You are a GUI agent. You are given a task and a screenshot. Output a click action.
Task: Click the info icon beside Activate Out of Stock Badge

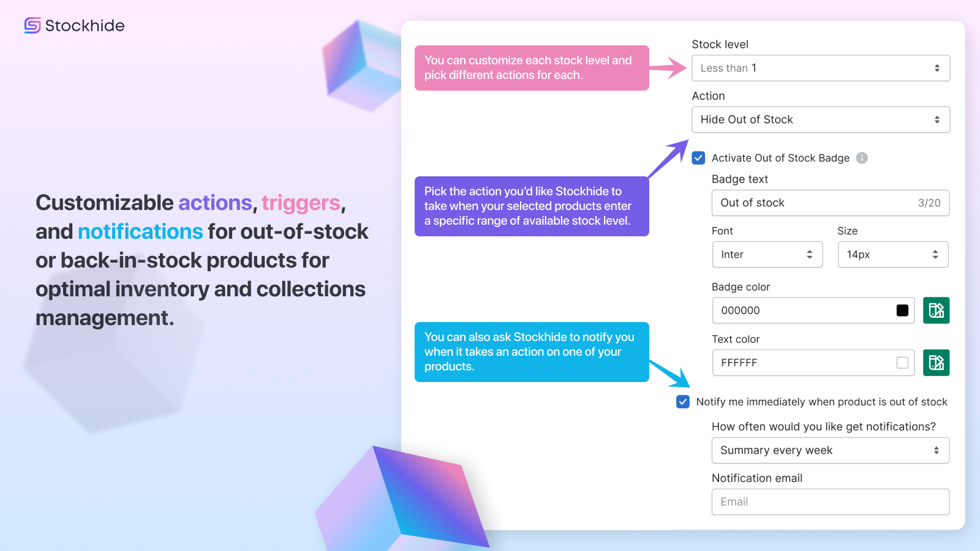pyautogui.click(x=862, y=158)
